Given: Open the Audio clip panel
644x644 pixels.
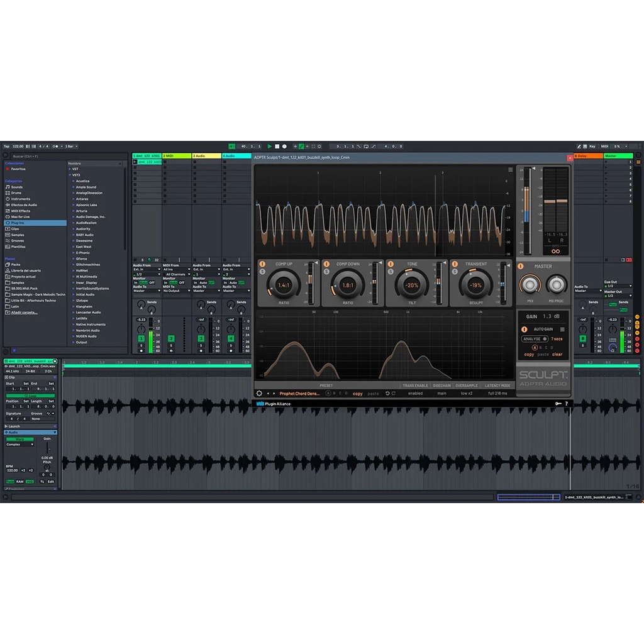Looking at the screenshot, I should pos(30,432).
